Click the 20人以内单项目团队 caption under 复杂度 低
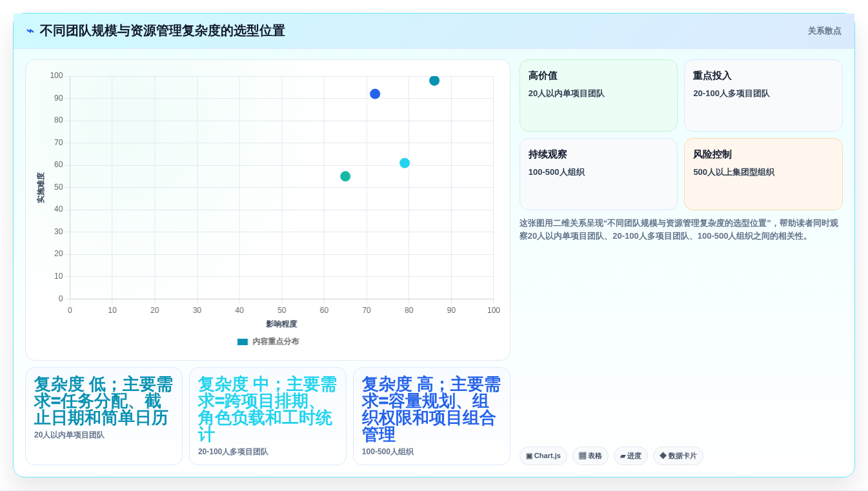The width and height of the screenshot is (868, 491). 69,435
